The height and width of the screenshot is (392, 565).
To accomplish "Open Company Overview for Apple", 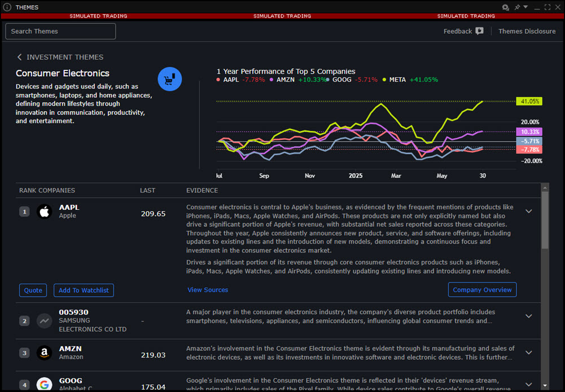I will (x=482, y=290).
